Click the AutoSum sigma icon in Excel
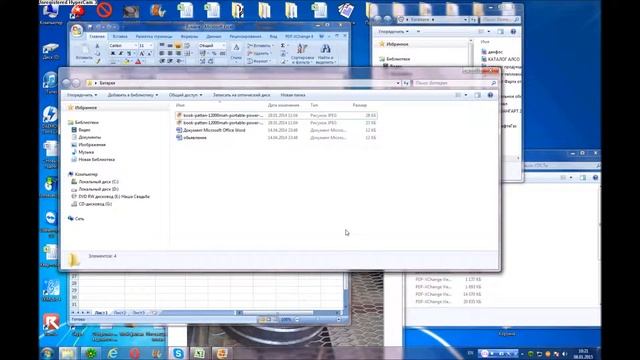640x360 pixels. tap(283, 45)
